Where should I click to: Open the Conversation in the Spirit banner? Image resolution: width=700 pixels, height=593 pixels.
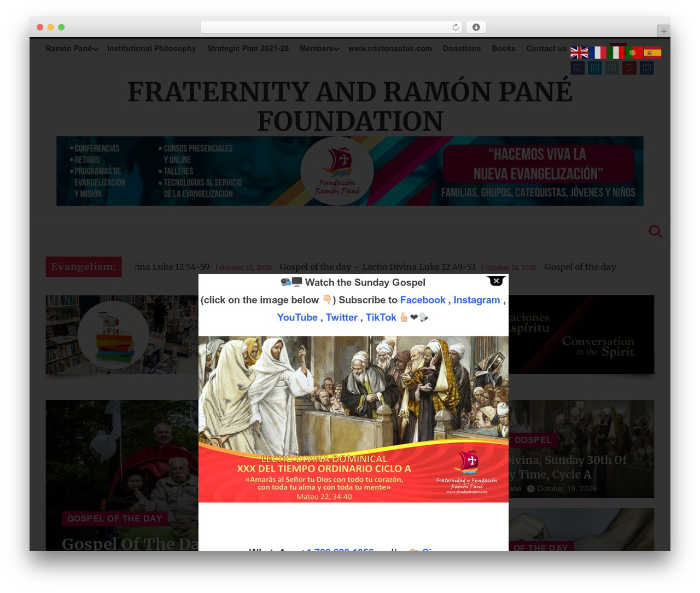[581, 335]
